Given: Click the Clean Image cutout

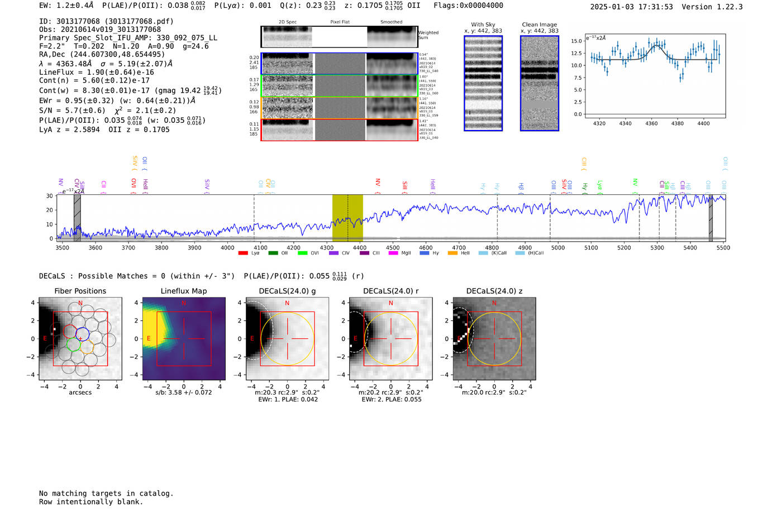Looking at the screenshot, I should [x=540, y=83].
